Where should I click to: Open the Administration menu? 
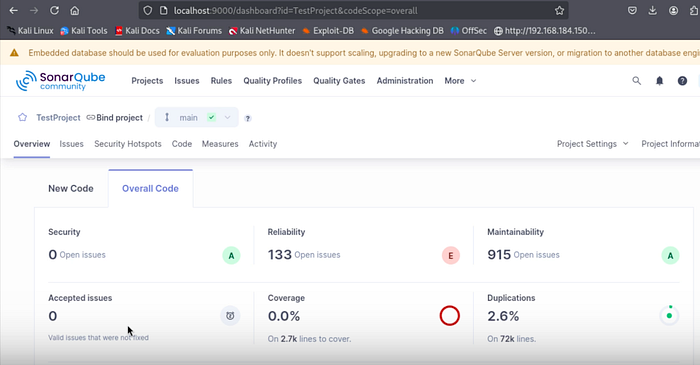pyautogui.click(x=405, y=81)
